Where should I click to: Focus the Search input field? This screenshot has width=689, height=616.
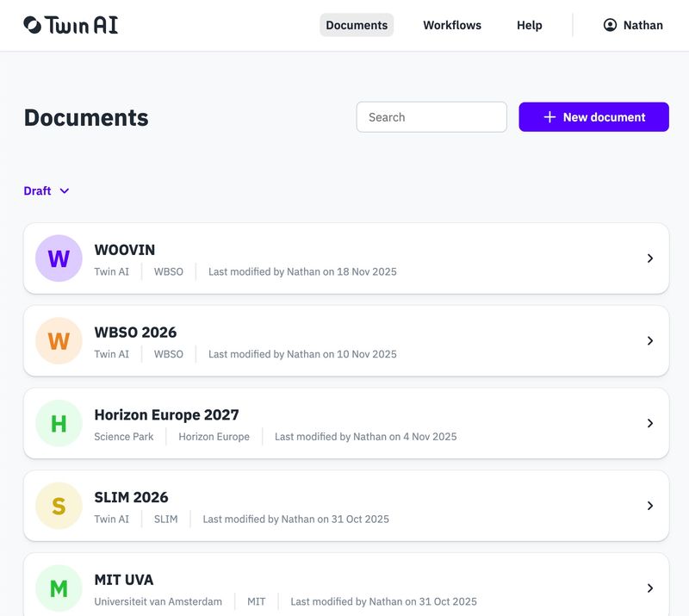tap(431, 117)
